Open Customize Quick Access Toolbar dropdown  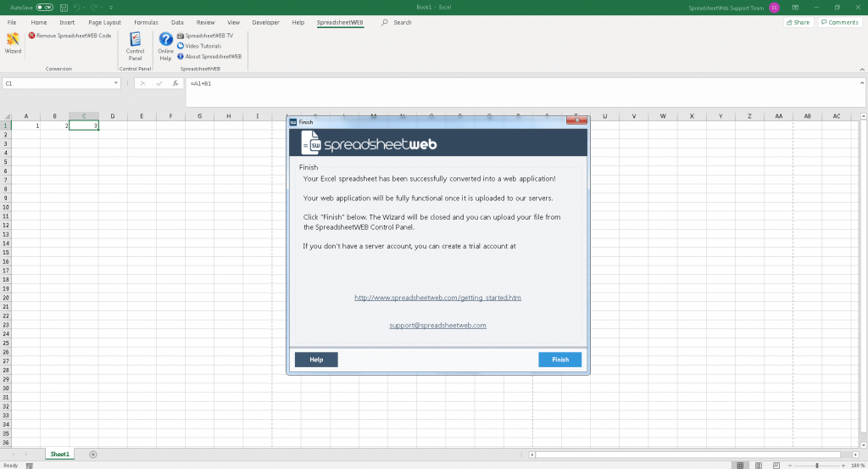(x=111, y=7)
